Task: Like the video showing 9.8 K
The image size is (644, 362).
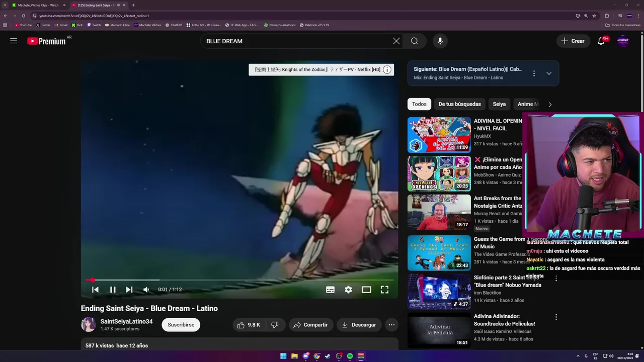Action: 249,325
